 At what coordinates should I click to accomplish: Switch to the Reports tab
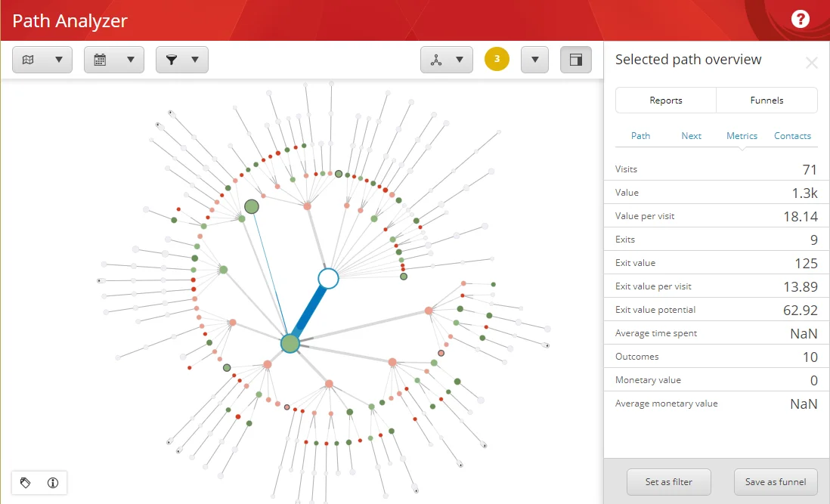click(x=665, y=100)
